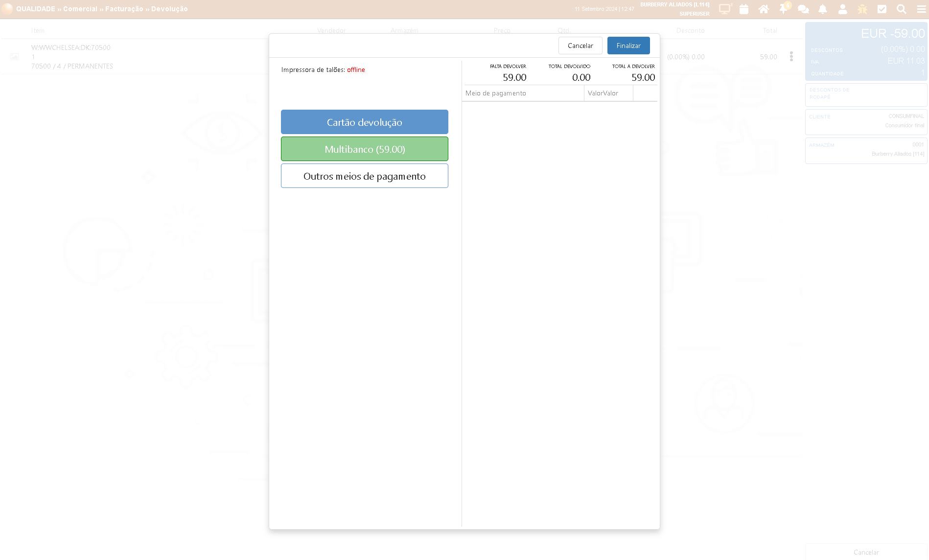Click the Comercial breadcrumb
This screenshot has height=560, width=929.
click(80, 9)
